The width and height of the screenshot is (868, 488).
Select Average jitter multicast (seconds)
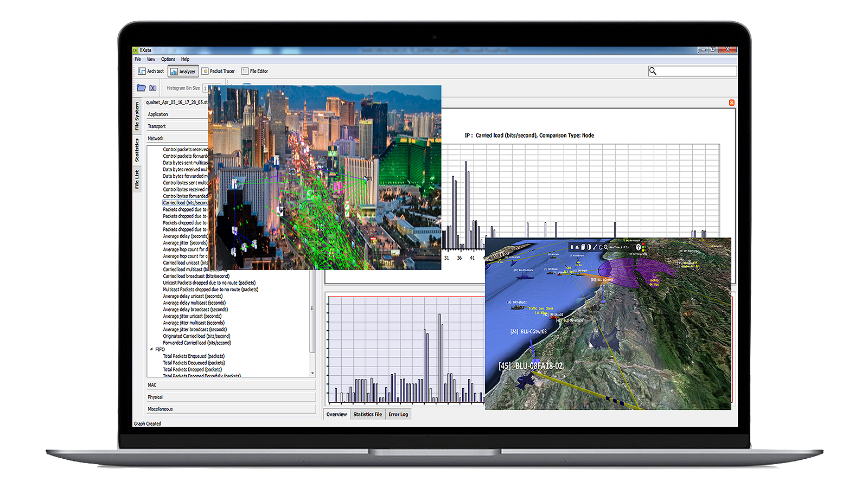pos(194,323)
